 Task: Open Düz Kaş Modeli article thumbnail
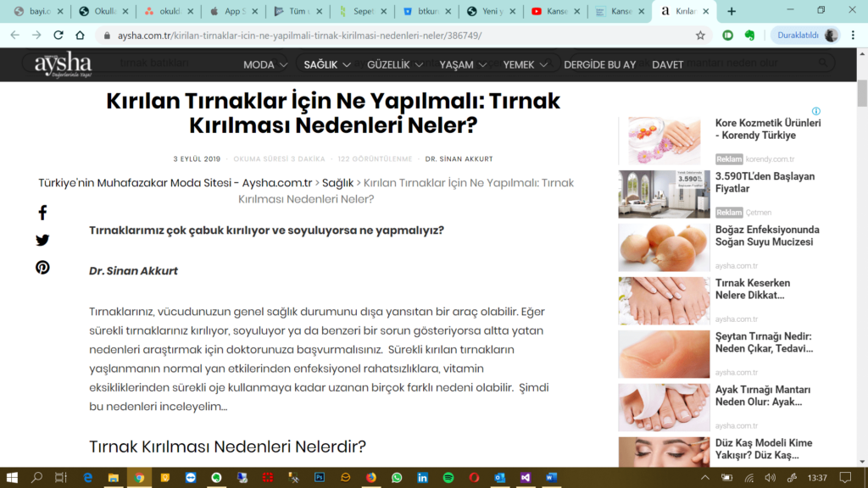pos(664,452)
